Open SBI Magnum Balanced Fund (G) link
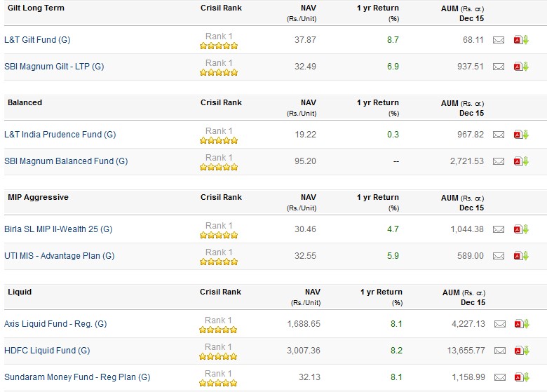Viewport: 547px width, 392px height. pos(66,161)
